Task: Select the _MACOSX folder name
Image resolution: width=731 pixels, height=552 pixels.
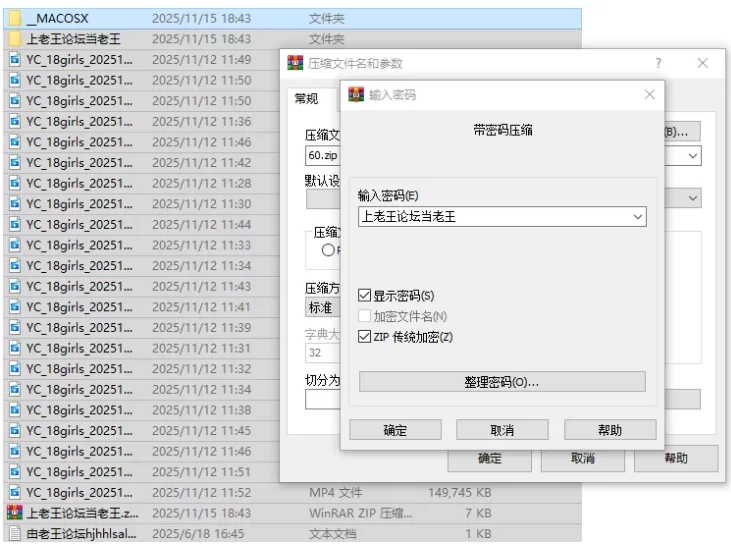Action: [x=58, y=19]
